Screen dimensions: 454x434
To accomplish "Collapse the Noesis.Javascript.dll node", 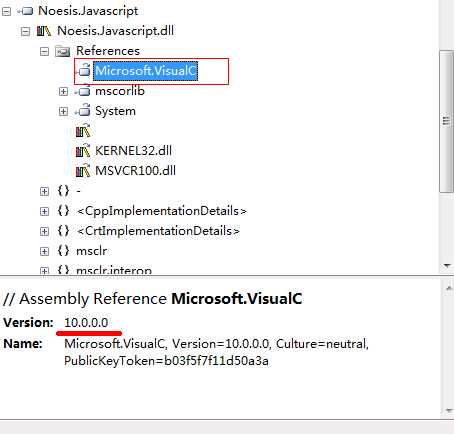I will click(25, 32).
